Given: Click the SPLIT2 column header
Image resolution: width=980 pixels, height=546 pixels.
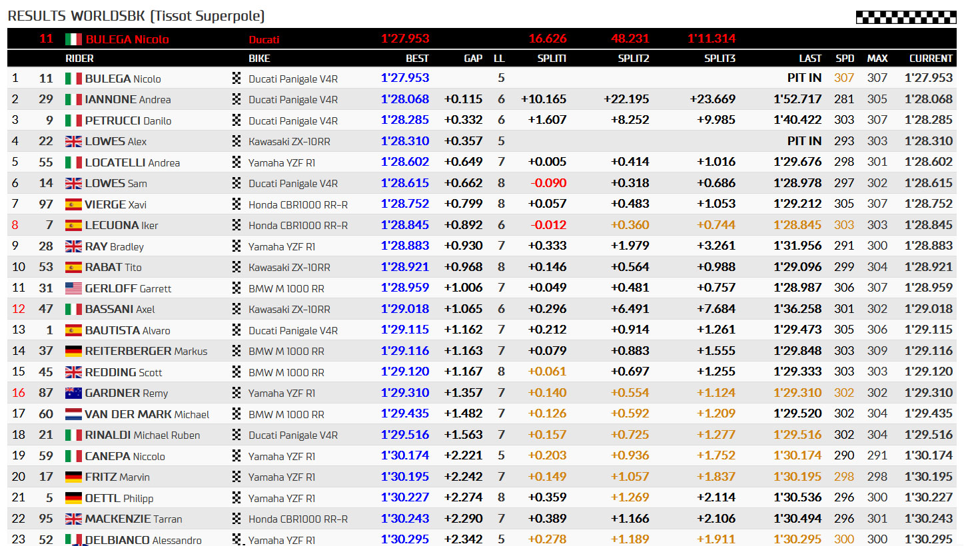Looking at the screenshot, I should [634, 59].
